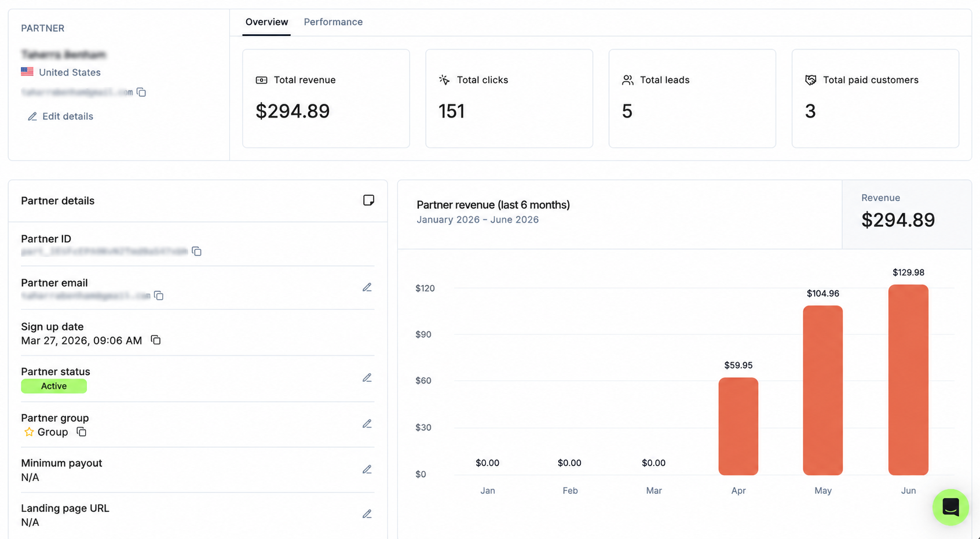Click the Total clicks cursor icon

pyautogui.click(x=444, y=80)
